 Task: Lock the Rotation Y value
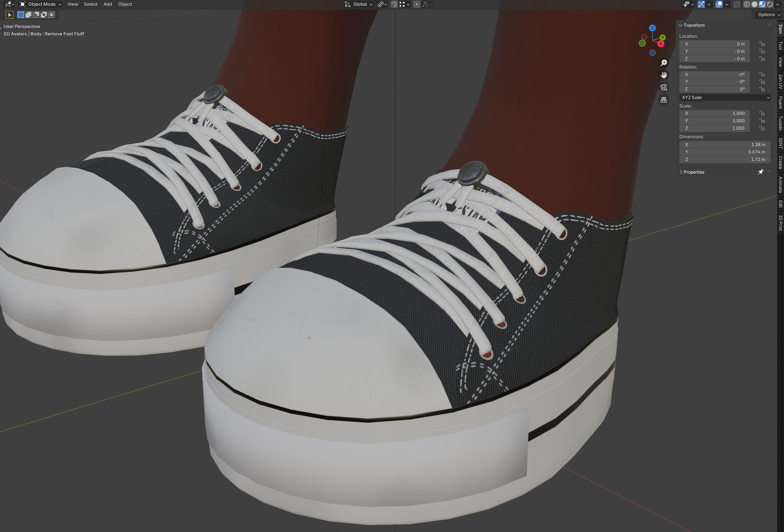pyautogui.click(x=762, y=82)
